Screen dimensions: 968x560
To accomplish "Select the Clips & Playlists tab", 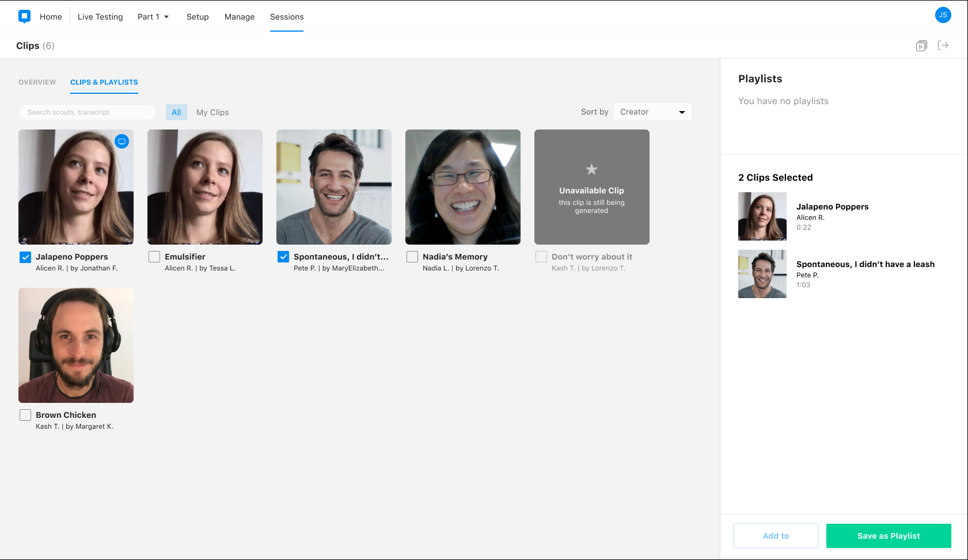I will coord(104,82).
